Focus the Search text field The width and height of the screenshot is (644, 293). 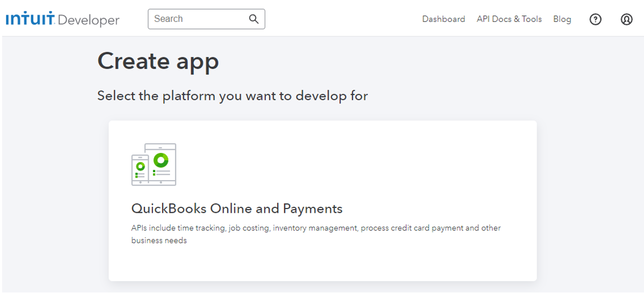198,19
